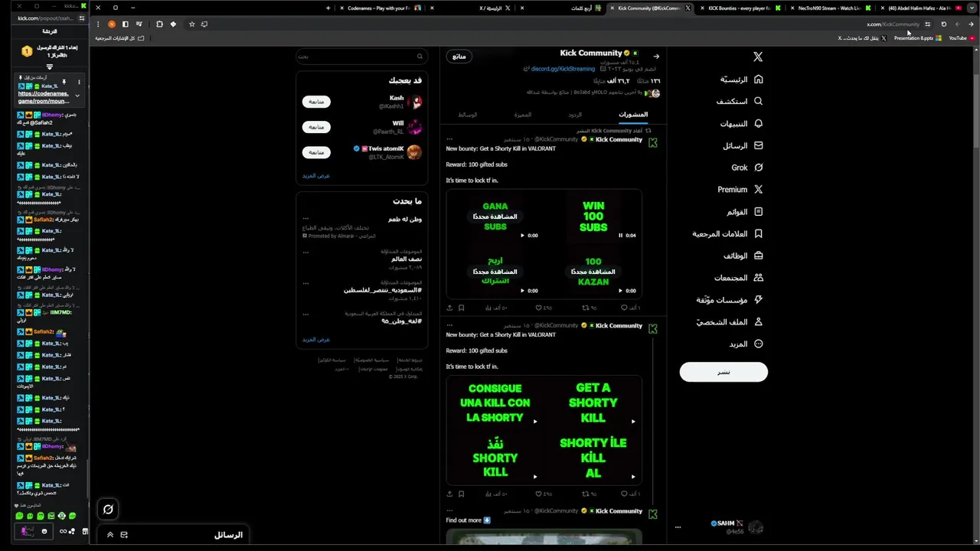Click عرض المزيد under who to follow
980x551 pixels.
click(x=316, y=176)
